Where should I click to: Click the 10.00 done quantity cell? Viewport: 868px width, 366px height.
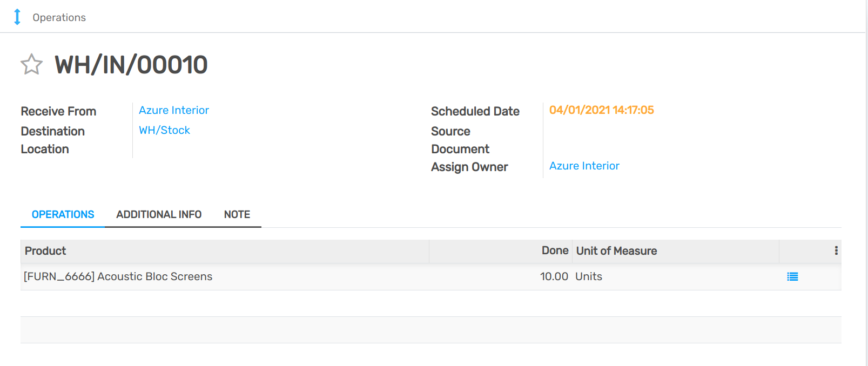[554, 276]
